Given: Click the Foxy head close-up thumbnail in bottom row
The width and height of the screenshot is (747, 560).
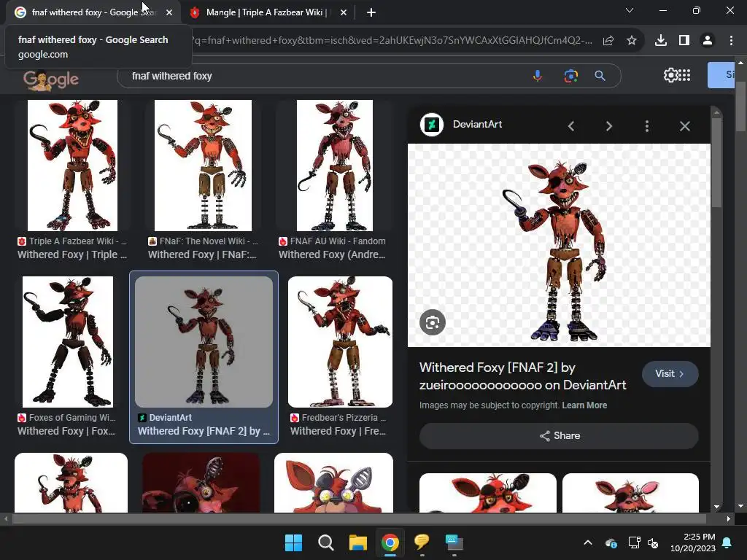Looking at the screenshot, I should click(333, 483).
